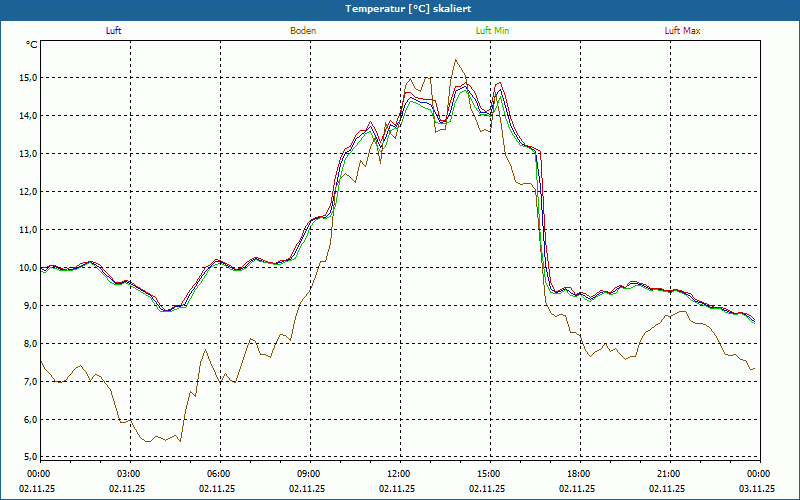Click the °C unit label on y-axis
The height and width of the screenshot is (500, 800).
tap(32, 45)
